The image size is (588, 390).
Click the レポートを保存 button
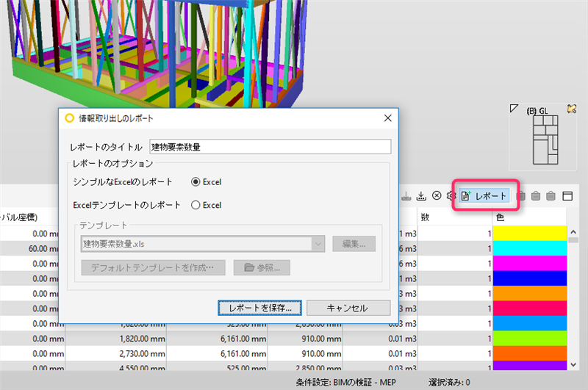point(260,308)
